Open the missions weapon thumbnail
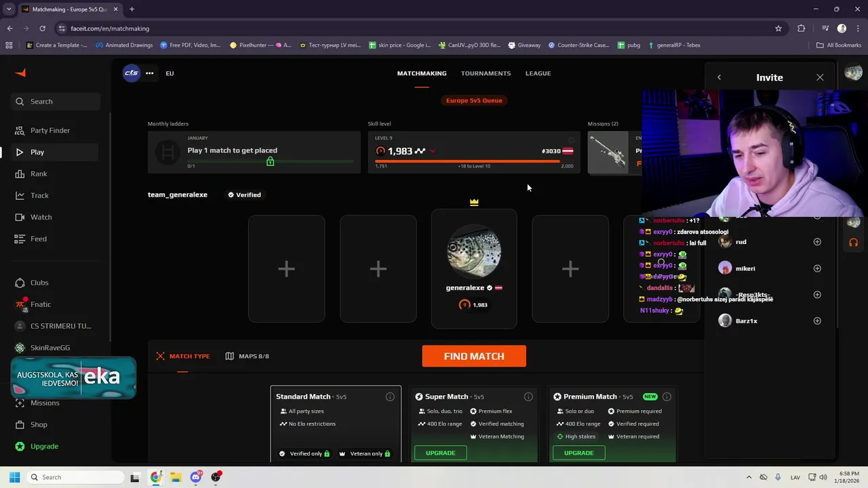Screen dimensions: 868x488 tap(608, 153)
